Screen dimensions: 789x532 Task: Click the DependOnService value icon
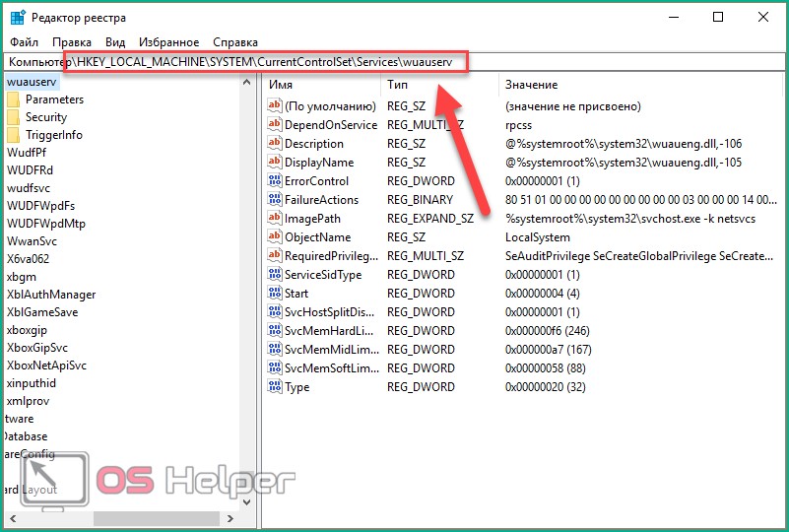[275, 125]
